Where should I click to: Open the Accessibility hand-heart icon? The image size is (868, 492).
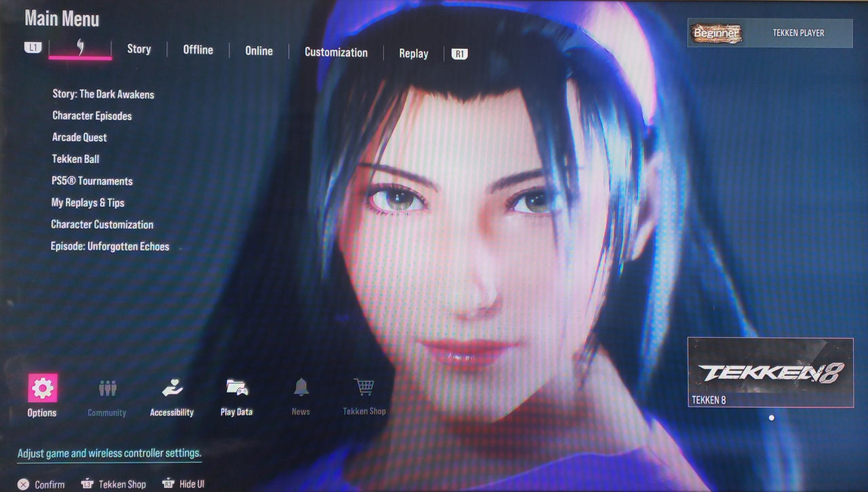172,388
